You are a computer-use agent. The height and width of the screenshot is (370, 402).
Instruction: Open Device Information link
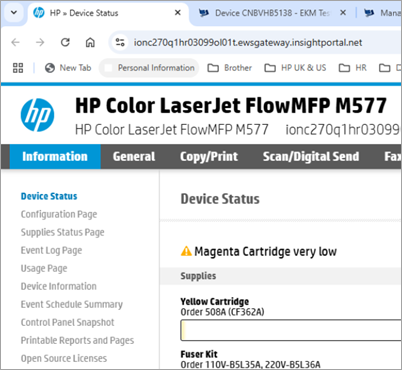(x=59, y=286)
